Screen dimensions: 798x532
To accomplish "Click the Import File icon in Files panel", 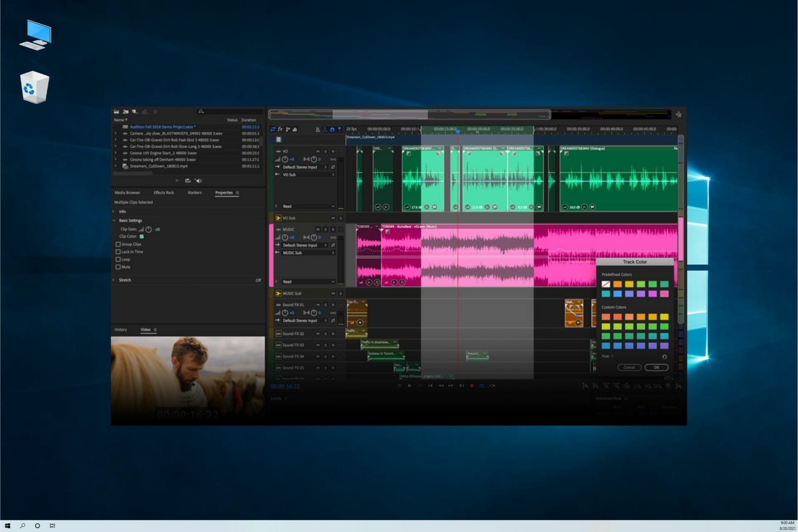I will coord(126,111).
